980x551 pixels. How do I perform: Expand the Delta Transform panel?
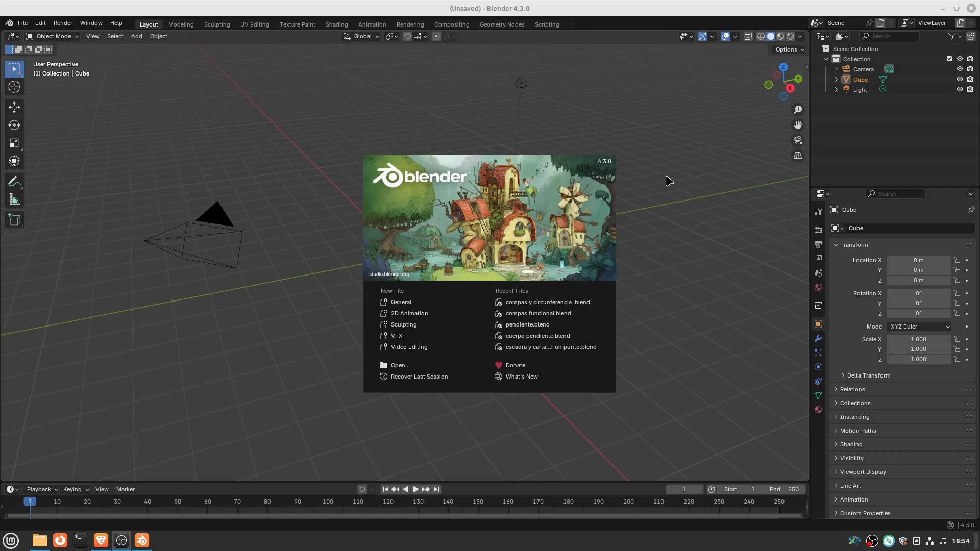pyautogui.click(x=868, y=375)
